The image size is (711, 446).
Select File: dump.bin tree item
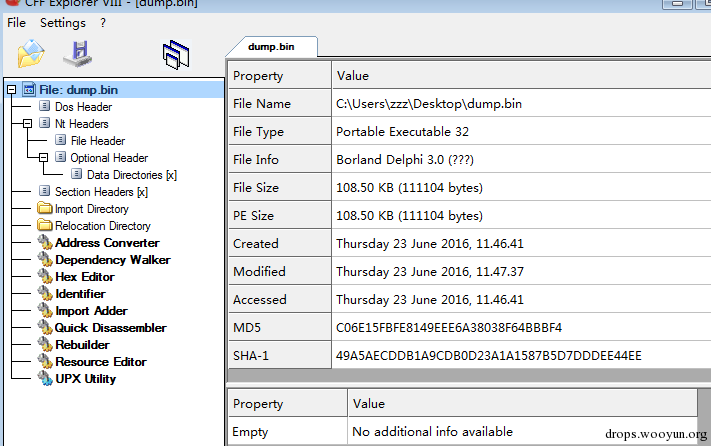point(78,90)
